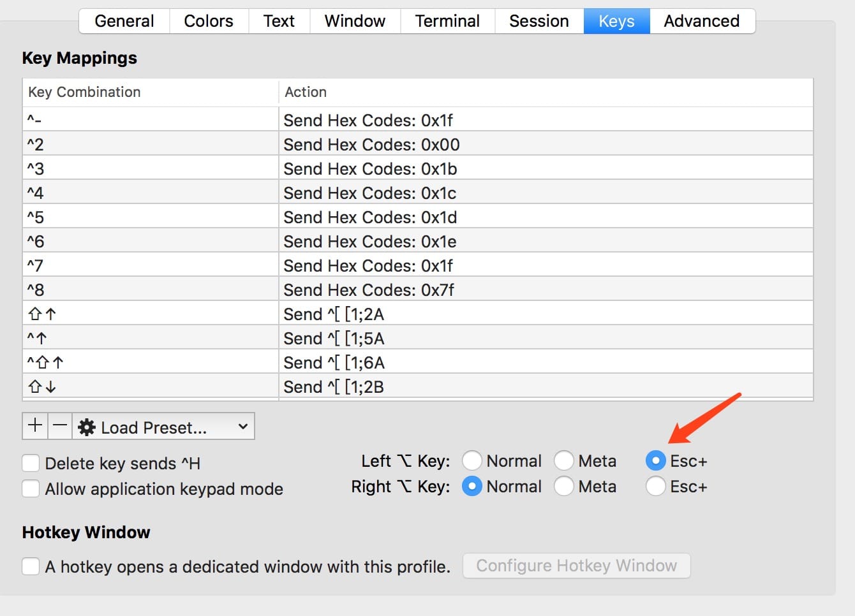The image size is (855, 616).
Task: Set Left Option Key to Meta
Action: point(564,460)
